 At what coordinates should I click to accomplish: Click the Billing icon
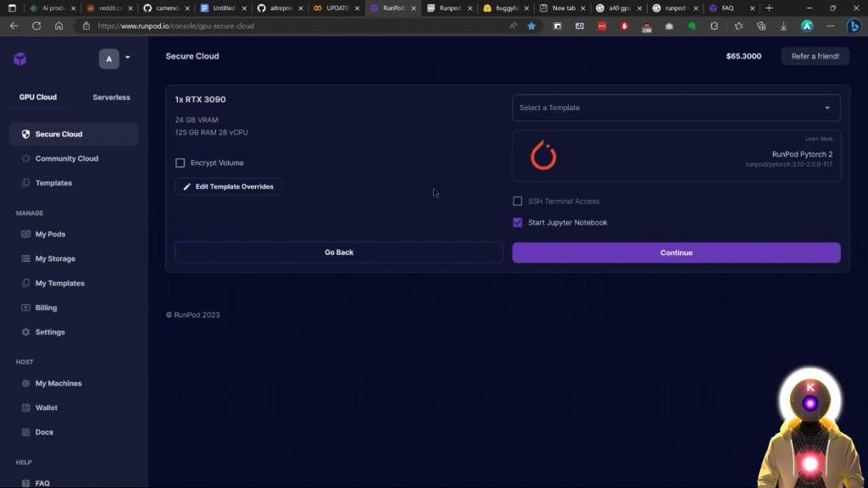(x=25, y=308)
